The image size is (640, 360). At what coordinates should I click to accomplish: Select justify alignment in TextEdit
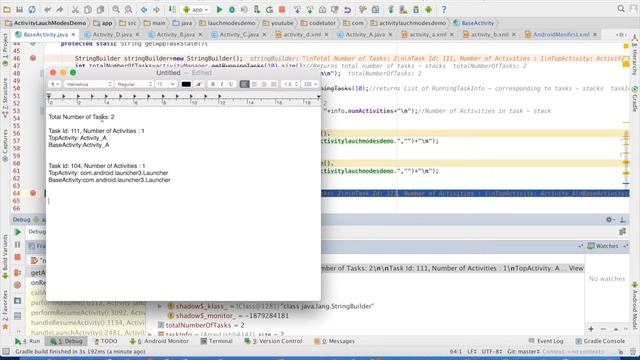(273, 84)
